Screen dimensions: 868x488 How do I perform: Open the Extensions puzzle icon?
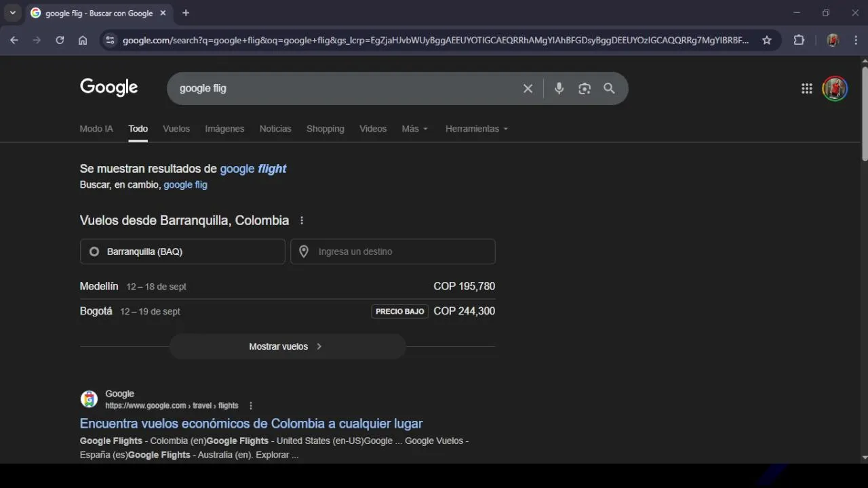(799, 40)
